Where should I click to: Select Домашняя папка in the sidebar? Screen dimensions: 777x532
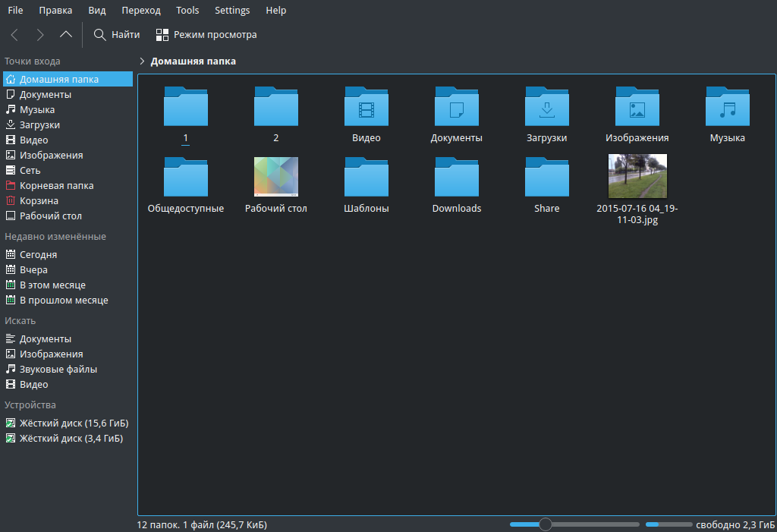(68, 80)
